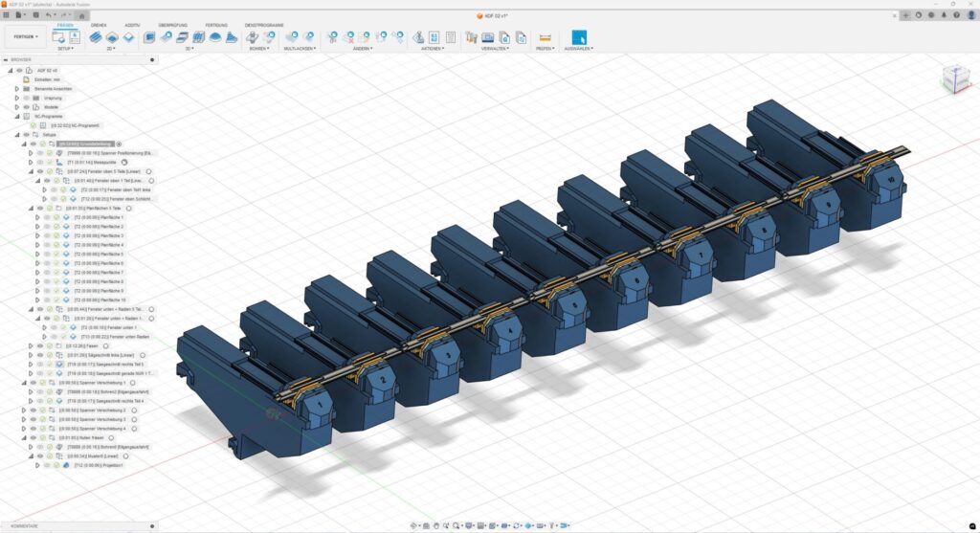This screenshot has width=980, height=533.
Task: Click the first Verwalten tool library icon
Action: click(x=471, y=37)
